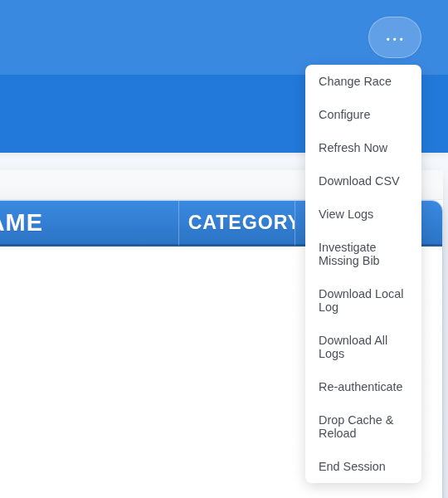This screenshot has height=498, width=448.
Task: Click Refresh Now in the dropdown
Action: [363, 148]
